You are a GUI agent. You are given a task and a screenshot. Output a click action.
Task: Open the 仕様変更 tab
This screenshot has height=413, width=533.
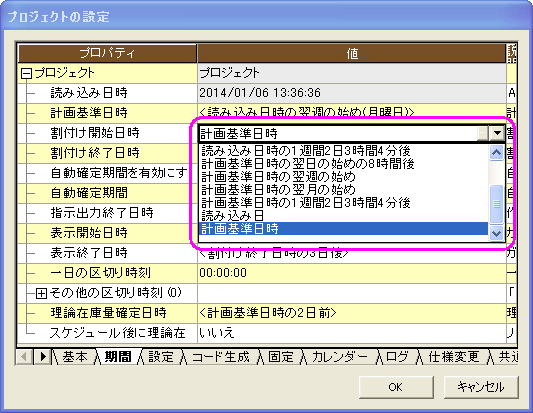pos(454,357)
